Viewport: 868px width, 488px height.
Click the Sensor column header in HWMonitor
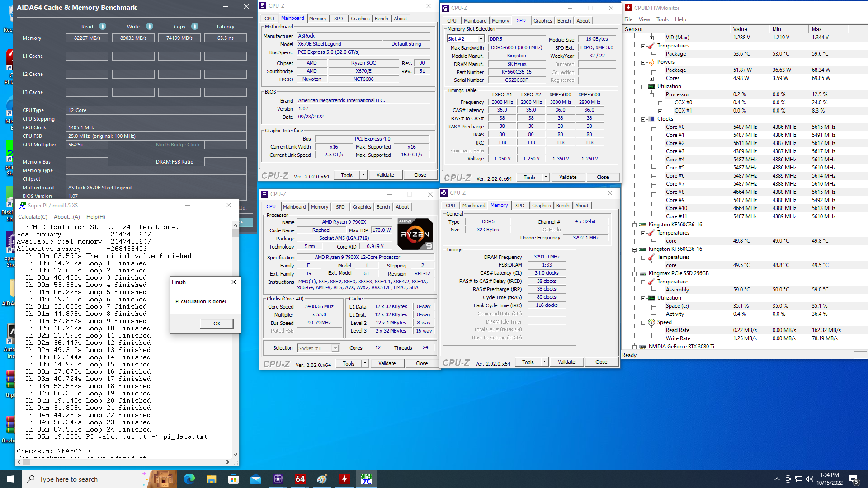(676, 29)
